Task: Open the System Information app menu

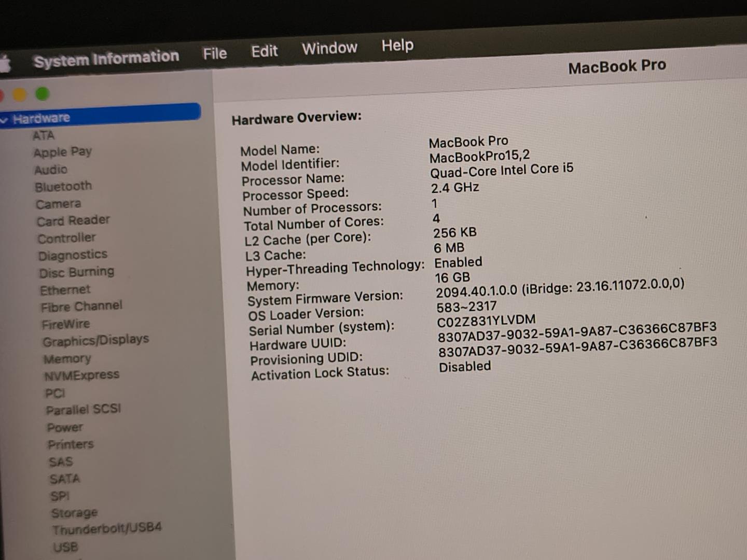Action: tap(106, 58)
